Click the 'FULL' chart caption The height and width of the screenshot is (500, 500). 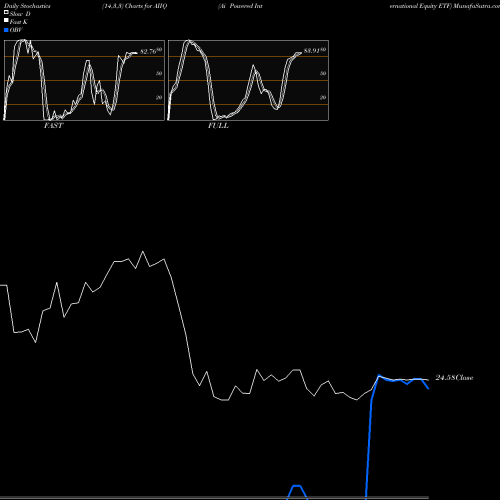pos(218,126)
